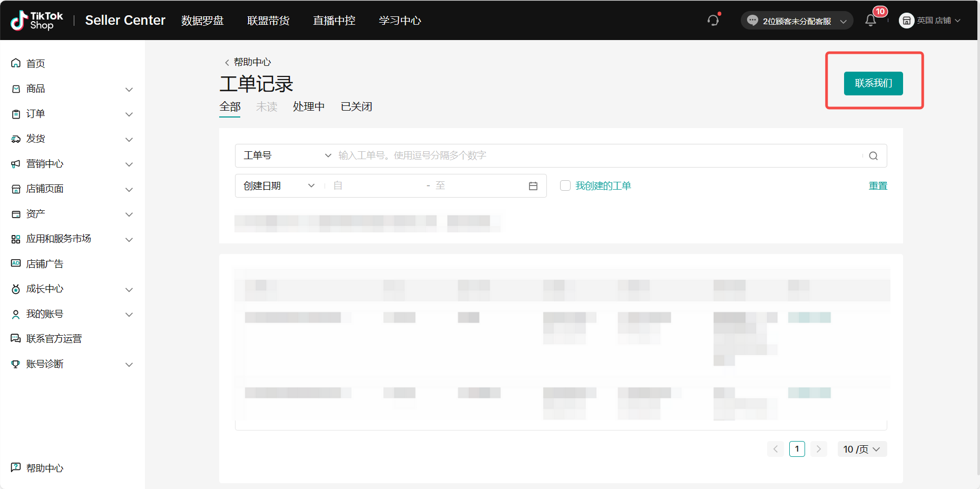Switch to the 处理中 tab
Viewport: 980px width, 489px height.
tap(309, 107)
